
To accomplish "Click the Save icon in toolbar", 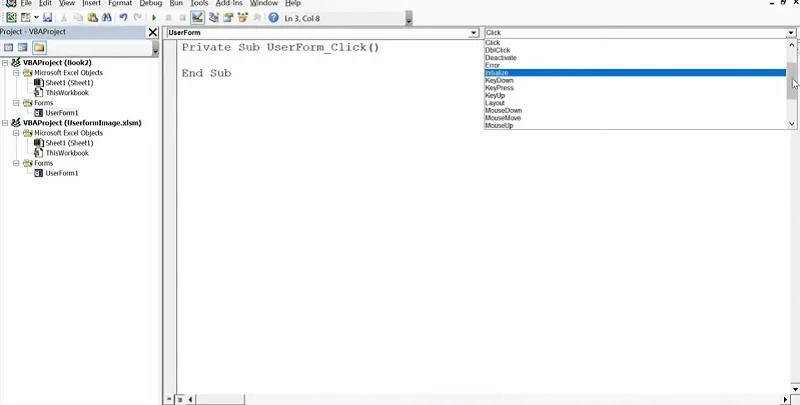I will [x=47, y=18].
